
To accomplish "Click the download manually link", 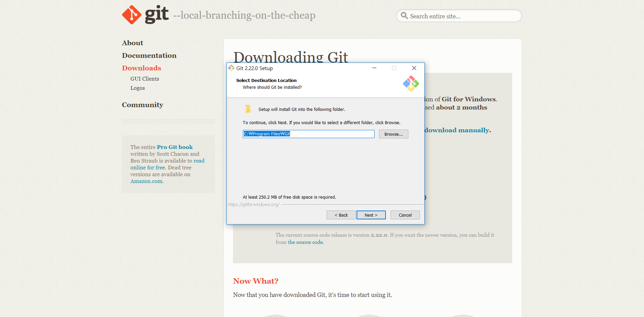I will tap(457, 130).
